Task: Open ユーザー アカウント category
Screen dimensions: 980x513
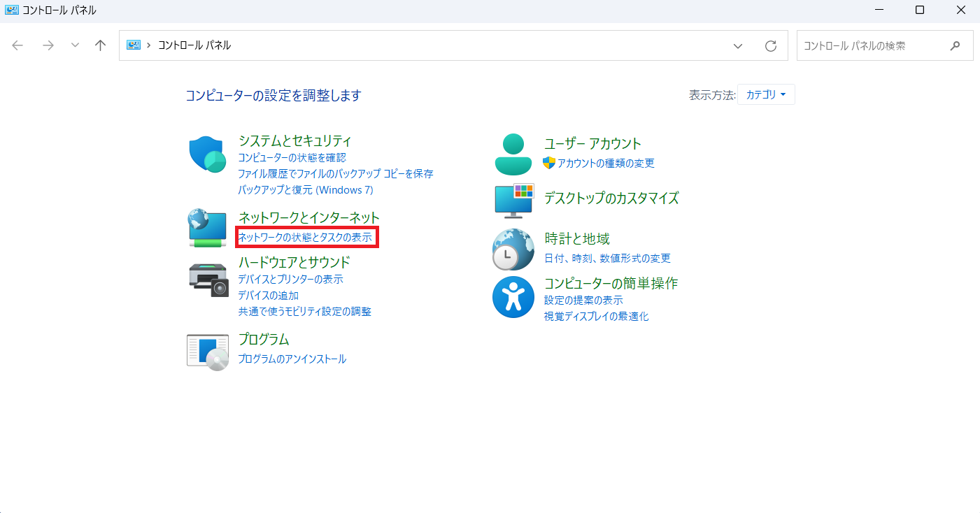Action: (x=592, y=144)
